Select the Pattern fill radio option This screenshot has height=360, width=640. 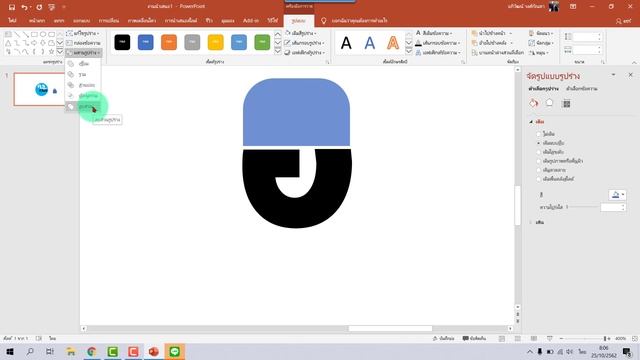[538, 170]
